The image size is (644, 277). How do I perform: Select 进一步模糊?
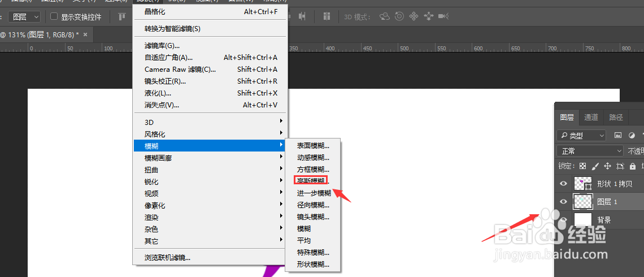[313, 193]
